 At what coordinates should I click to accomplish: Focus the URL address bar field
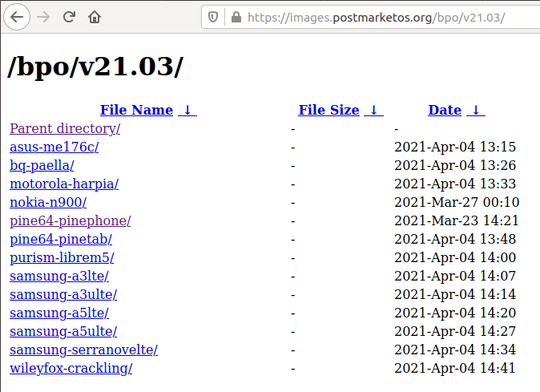[376, 17]
